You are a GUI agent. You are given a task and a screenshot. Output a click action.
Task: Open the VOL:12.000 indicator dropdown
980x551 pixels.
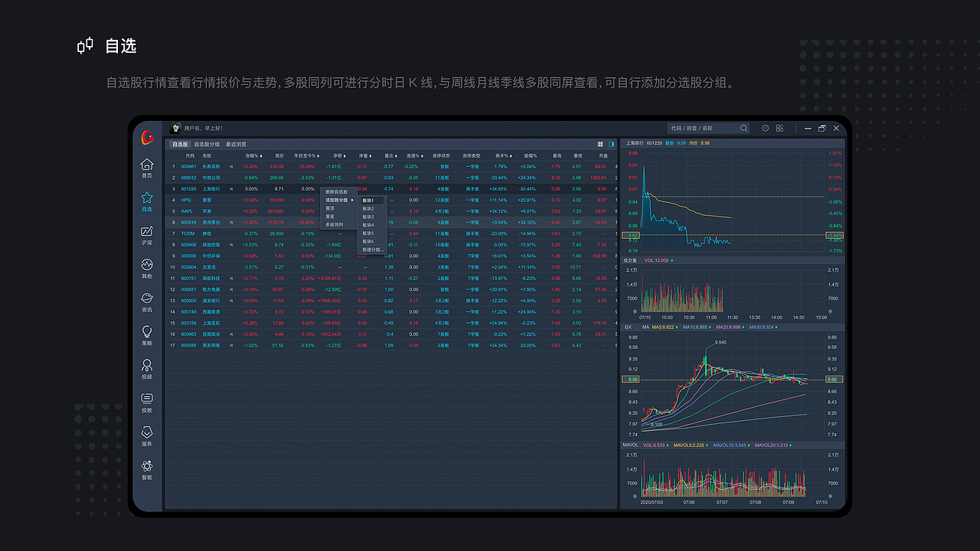pyautogui.click(x=658, y=260)
